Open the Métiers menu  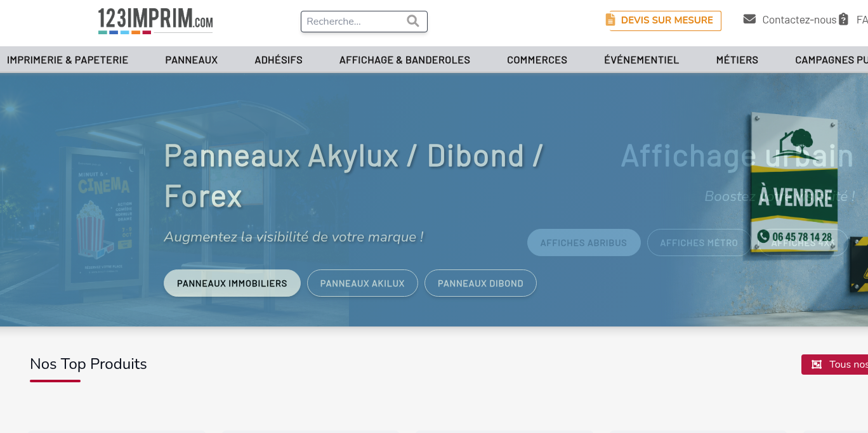tap(737, 60)
